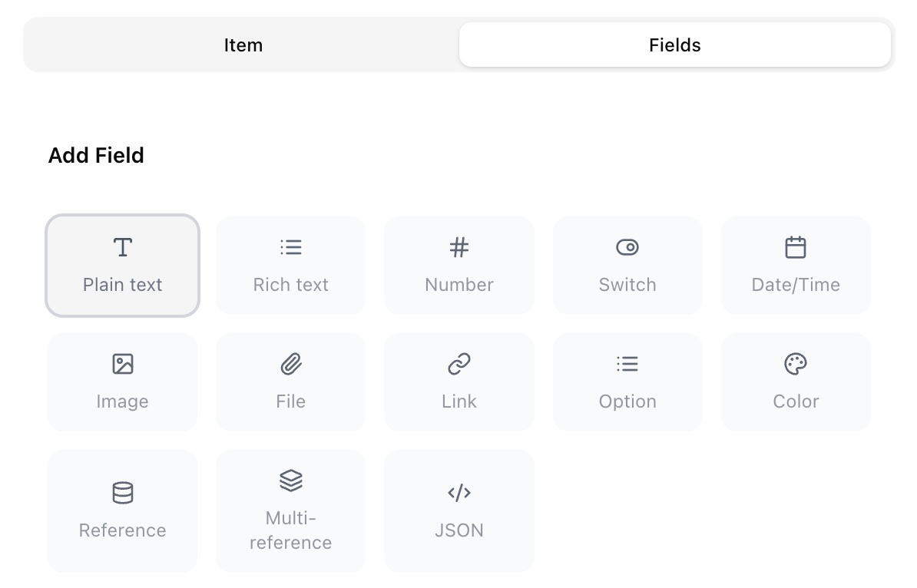Select the Plain text field type icon
The height and width of the screenshot is (588, 917).
click(122, 247)
